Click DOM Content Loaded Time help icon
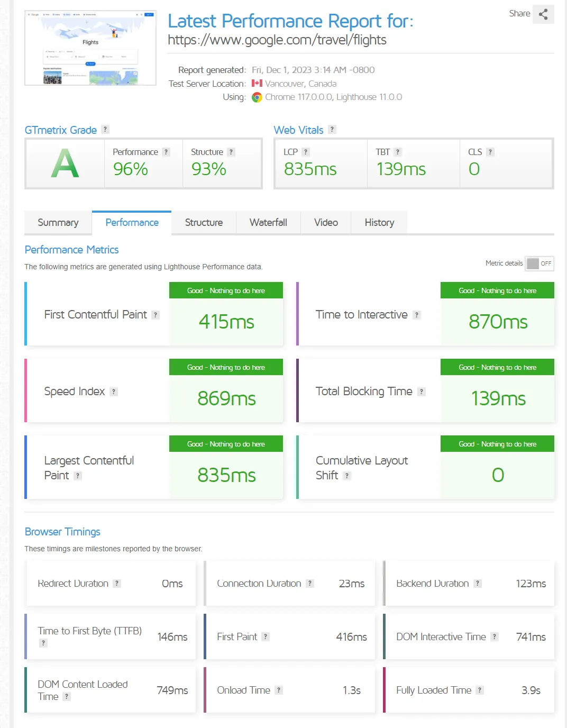 [x=67, y=696]
